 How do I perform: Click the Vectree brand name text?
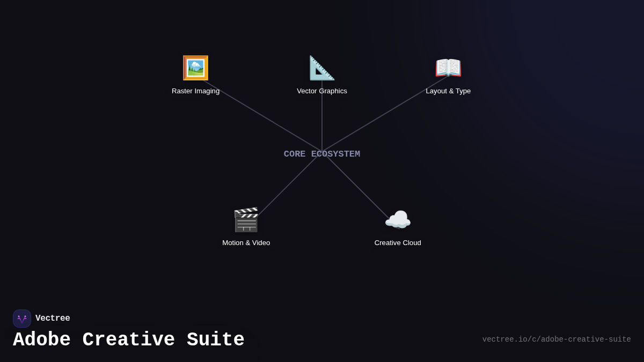tap(53, 318)
